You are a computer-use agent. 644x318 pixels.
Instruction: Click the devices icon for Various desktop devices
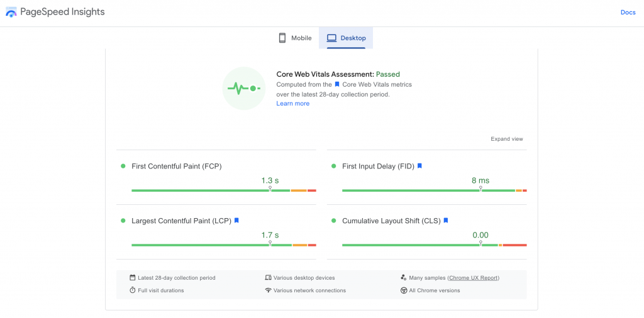tap(268, 278)
